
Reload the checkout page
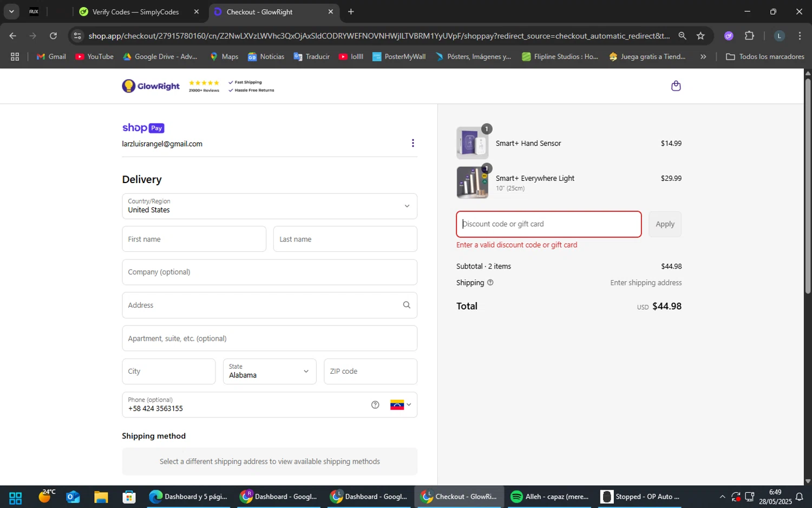(x=53, y=36)
